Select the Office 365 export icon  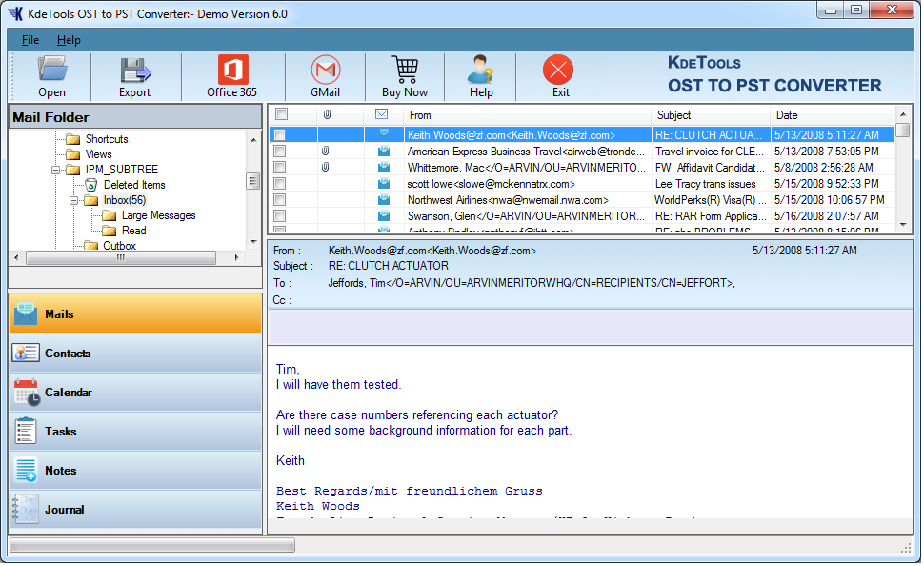click(232, 70)
